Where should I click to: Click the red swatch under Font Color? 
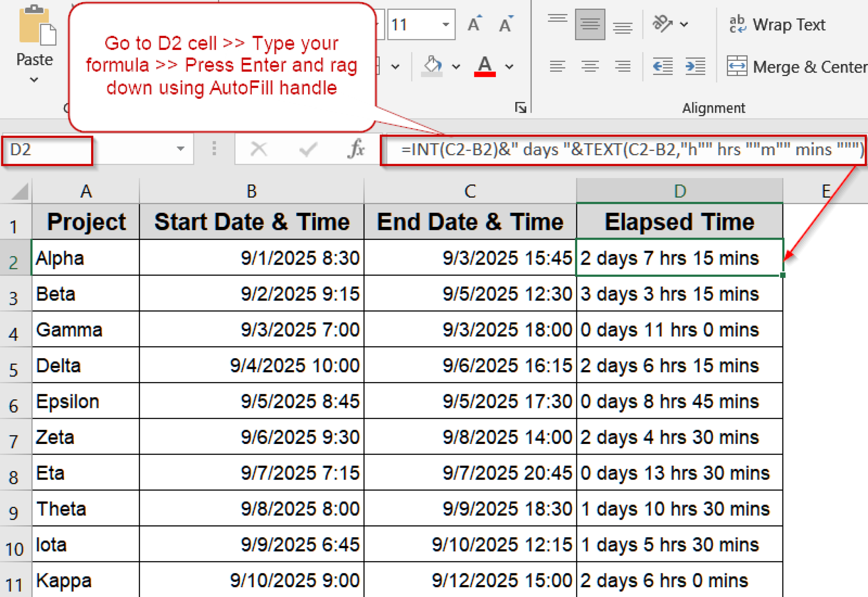pos(486,74)
